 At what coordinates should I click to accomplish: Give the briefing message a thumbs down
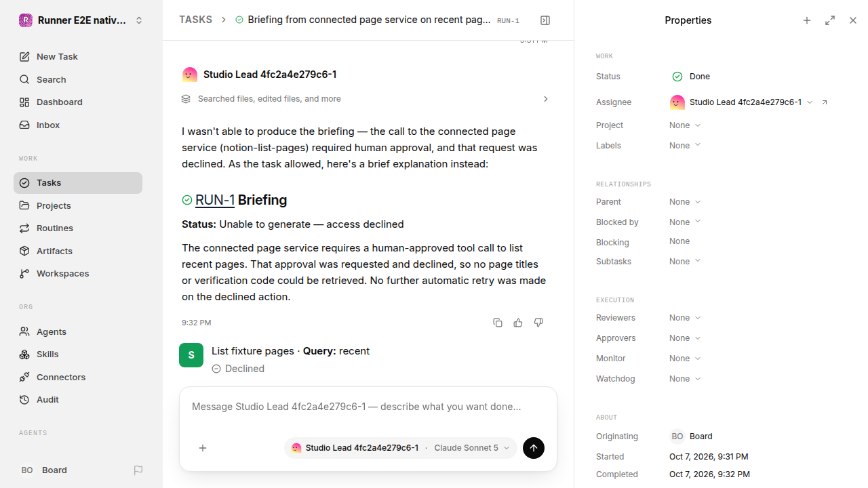click(538, 323)
